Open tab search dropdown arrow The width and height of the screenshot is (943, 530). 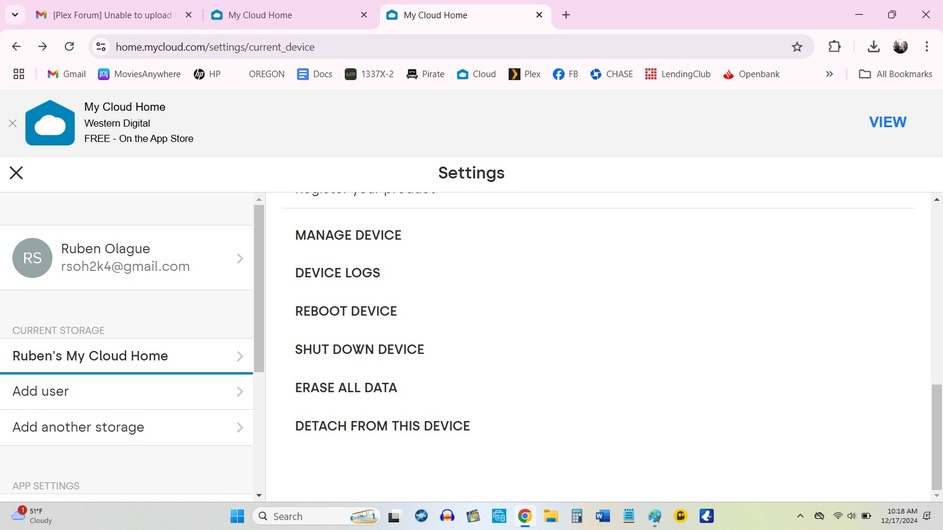click(15, 15)
